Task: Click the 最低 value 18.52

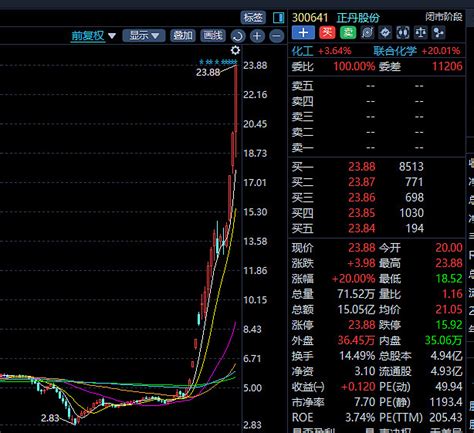Action: coord(449,278)
